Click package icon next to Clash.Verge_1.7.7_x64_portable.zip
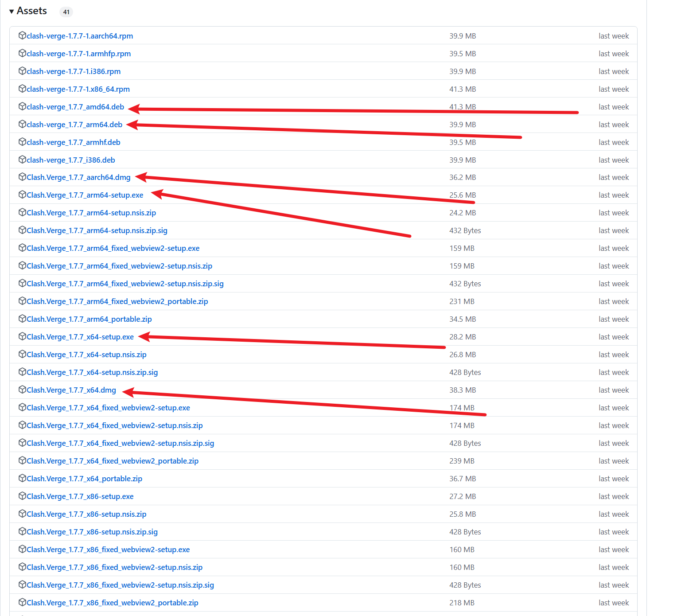 click(x=22, y=478)
